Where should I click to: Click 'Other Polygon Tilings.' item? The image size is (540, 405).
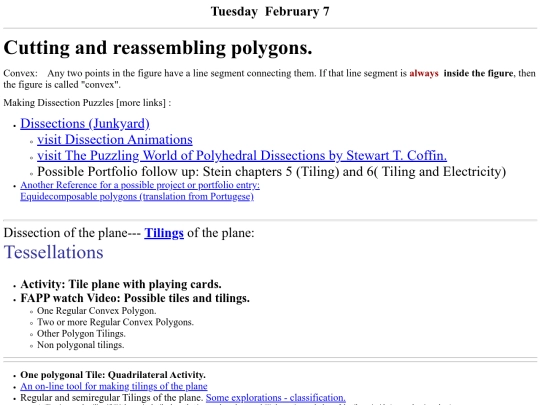click(81, 334)
